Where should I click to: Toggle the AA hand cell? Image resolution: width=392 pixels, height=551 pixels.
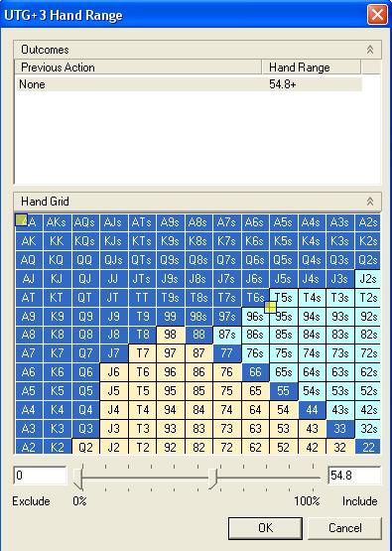pyautogui.click(x=29, y=222)
